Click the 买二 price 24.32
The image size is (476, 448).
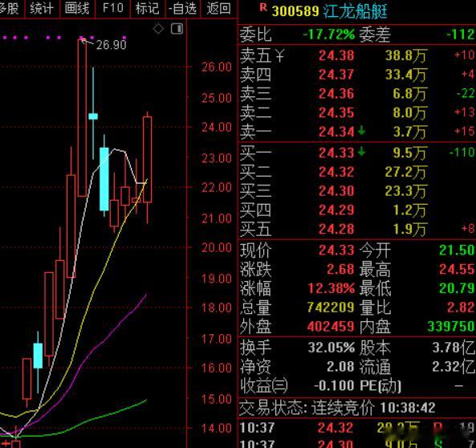[336, 172]
